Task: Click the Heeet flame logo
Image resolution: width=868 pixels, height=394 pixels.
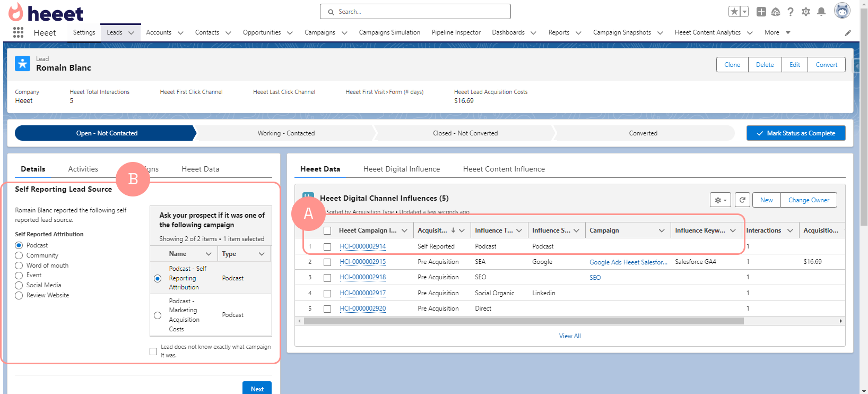Action: 16,12
